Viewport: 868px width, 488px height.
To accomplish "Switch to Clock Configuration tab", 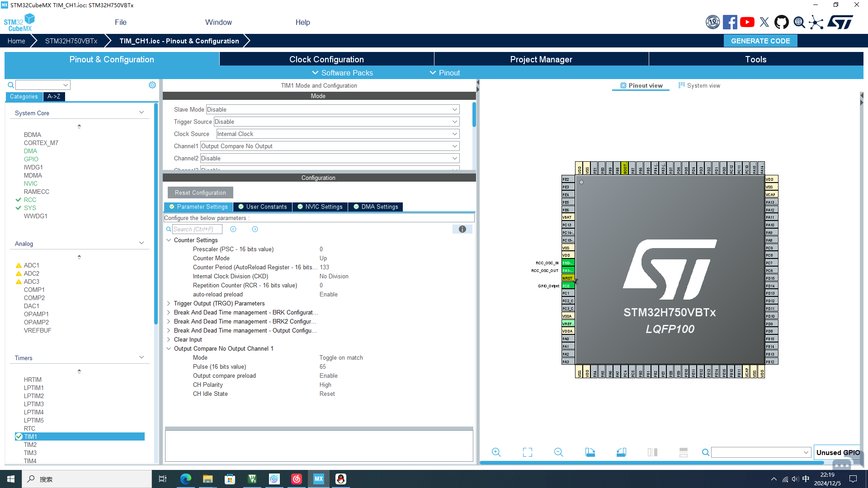I will pos(326,59).
